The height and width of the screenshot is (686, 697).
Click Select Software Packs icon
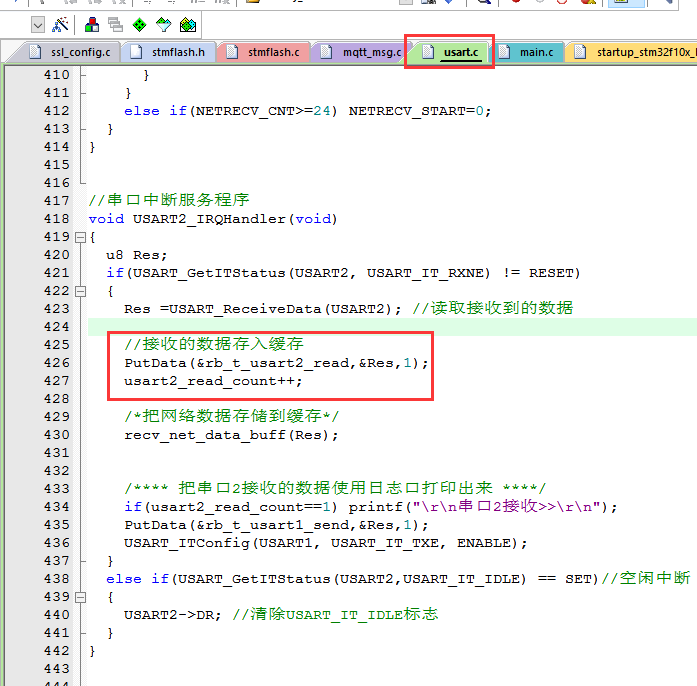click(x=164, y=25)
